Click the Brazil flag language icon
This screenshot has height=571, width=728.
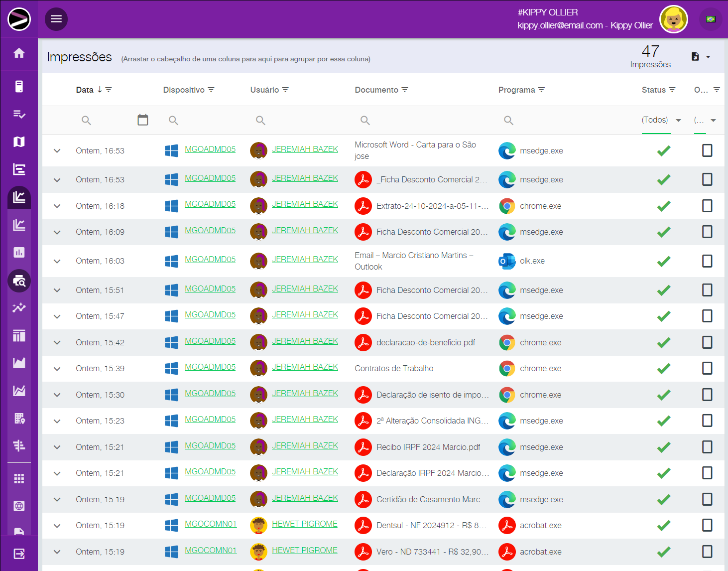coord(711,19)
